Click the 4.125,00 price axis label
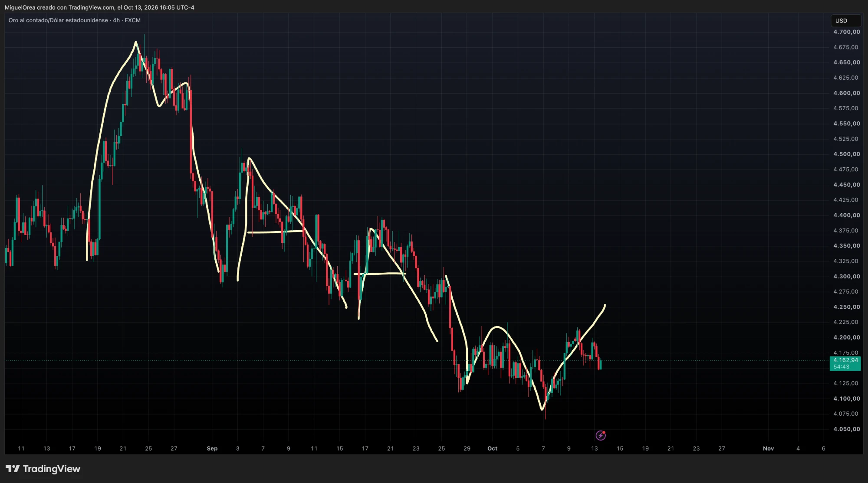Screen dimensions: 868x483 point(845,383)
